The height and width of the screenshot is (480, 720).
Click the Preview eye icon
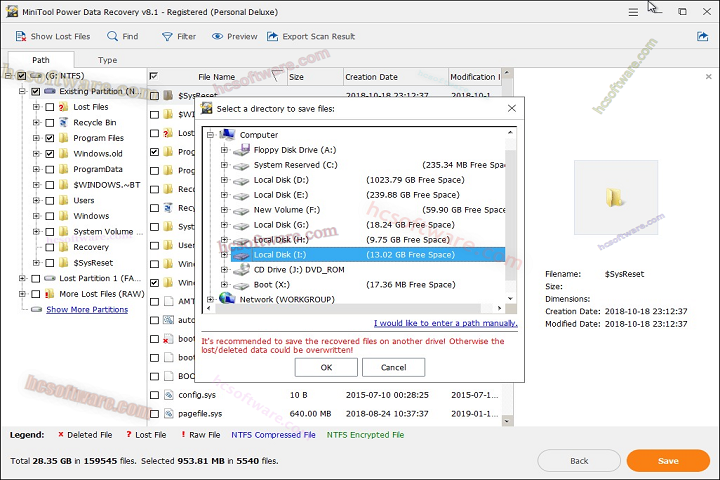click(x=217, y=36)
